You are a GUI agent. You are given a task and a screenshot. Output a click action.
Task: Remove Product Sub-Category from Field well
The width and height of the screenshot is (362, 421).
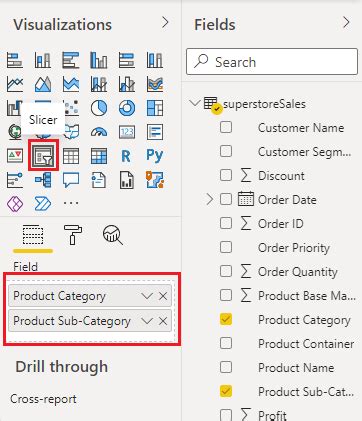163,321
